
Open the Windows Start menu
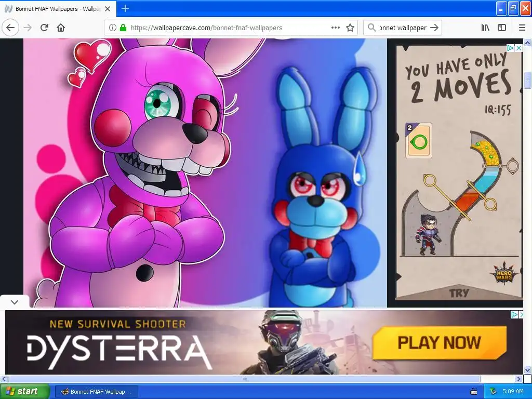pos(25,391)
